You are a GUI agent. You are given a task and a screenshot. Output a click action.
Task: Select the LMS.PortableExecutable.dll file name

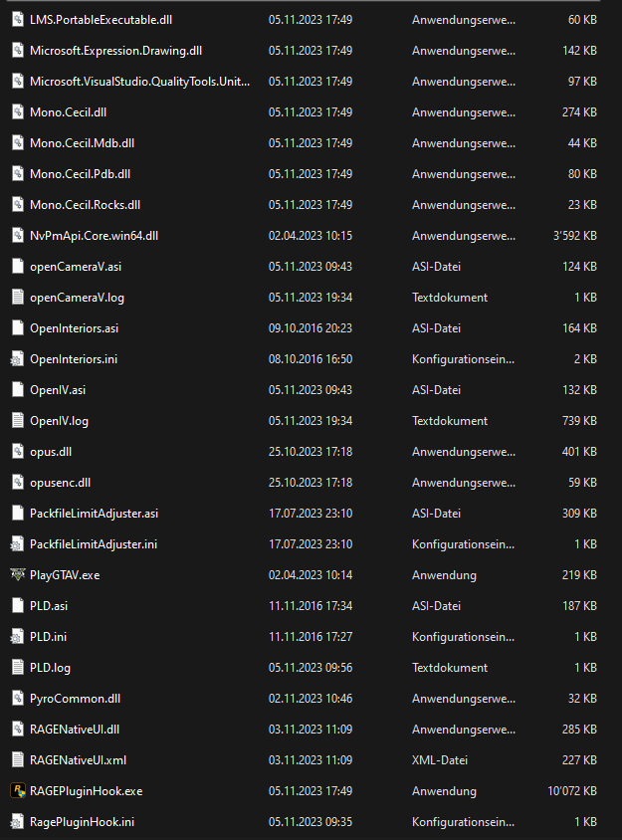click(x=100, y=20)
